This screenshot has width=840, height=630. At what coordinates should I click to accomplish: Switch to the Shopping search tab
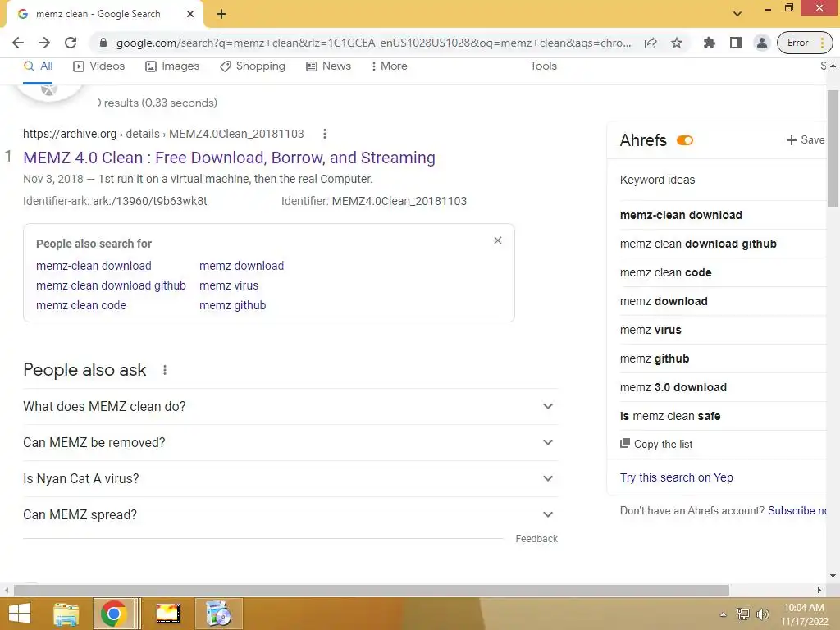click(x=253, y=66)
